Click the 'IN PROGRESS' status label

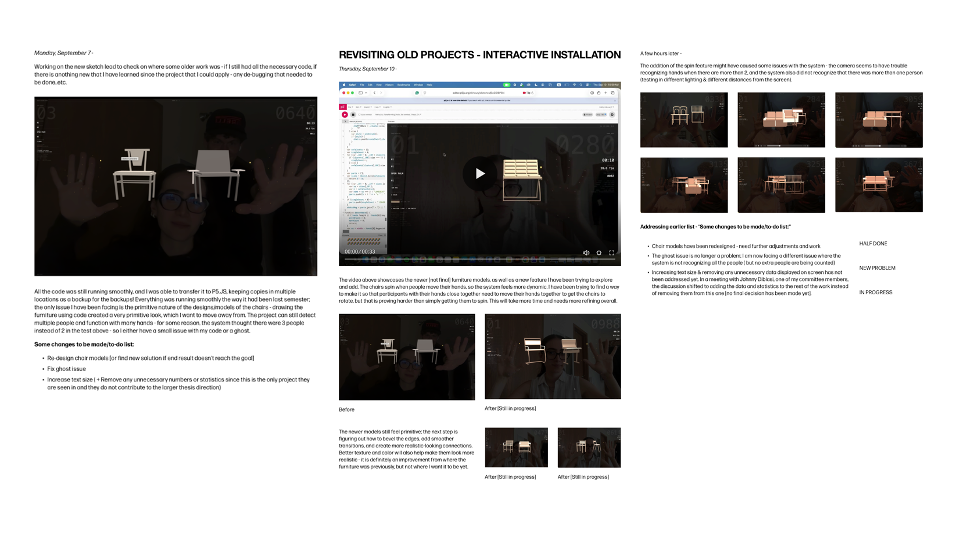coord(876,293)
